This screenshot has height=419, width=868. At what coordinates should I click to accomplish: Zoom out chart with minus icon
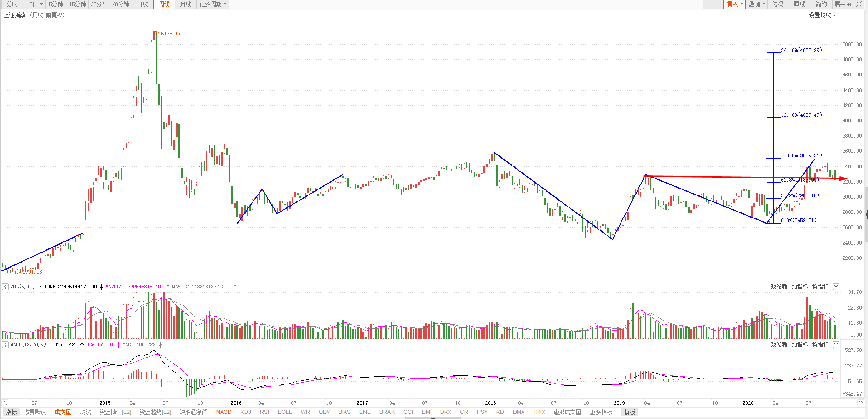pyautogui.click(x=718, y=4)
